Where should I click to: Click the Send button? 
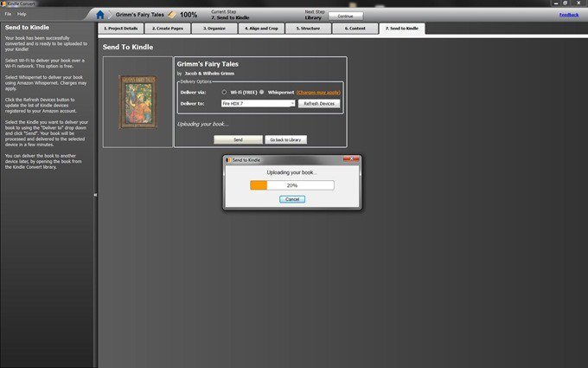(238, 139)
